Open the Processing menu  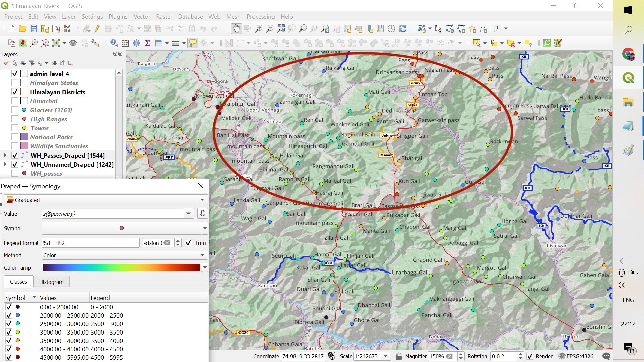261,17
